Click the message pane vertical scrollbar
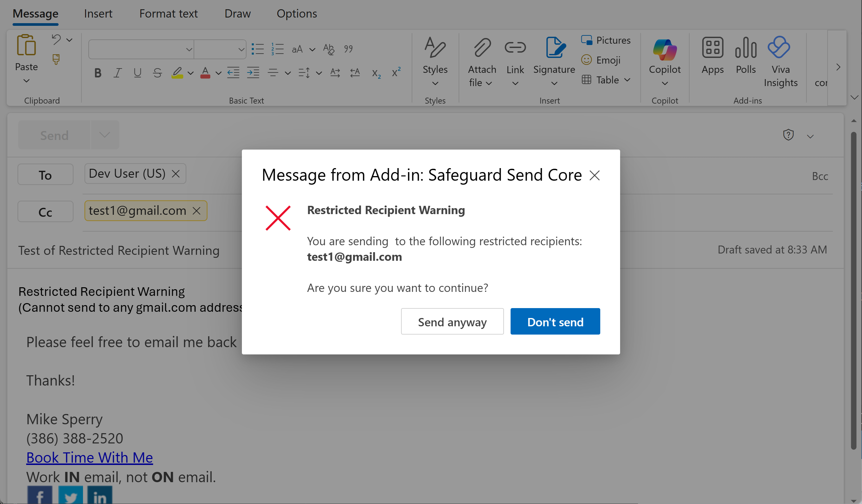 (853, 291)
